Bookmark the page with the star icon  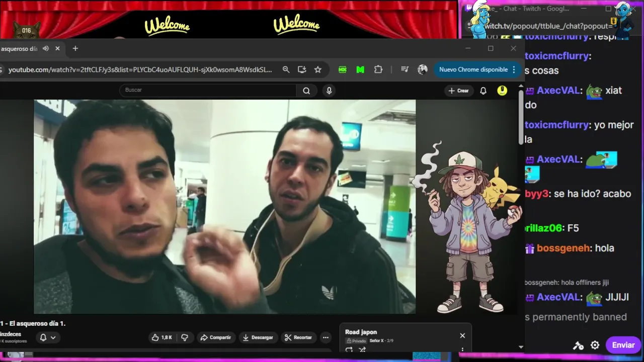[317, 69]
